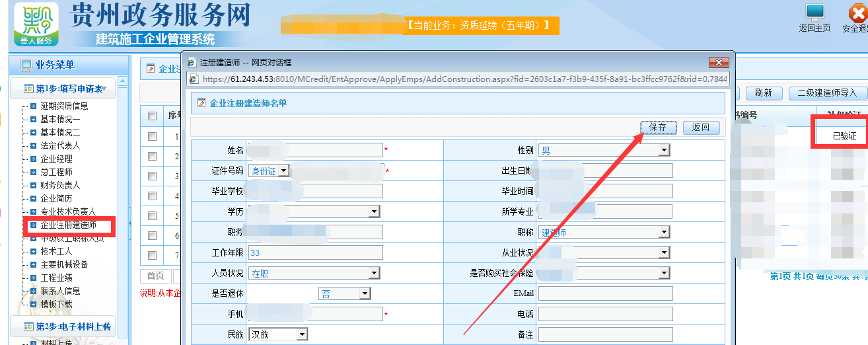Click the edit icon beside 企业注册建造师名单
The height and width of the screenshot is (345, 868).
pos(201,103)
